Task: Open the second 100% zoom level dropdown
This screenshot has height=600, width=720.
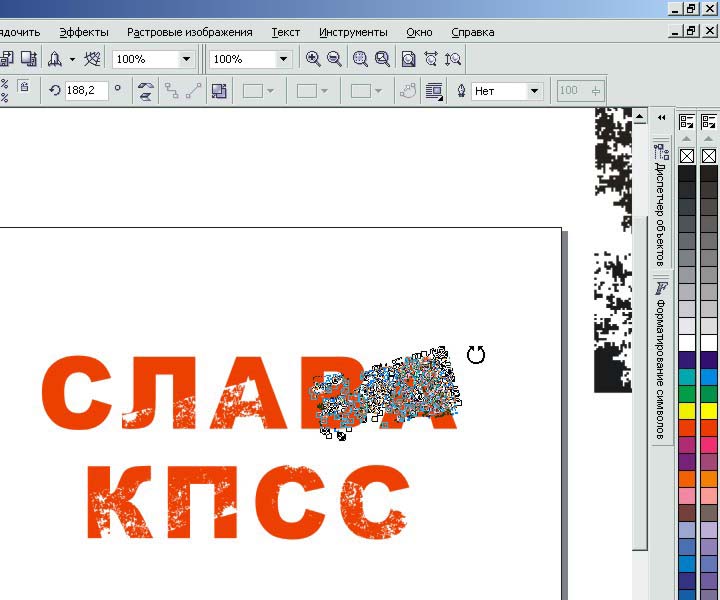Action: pos(283,59)
